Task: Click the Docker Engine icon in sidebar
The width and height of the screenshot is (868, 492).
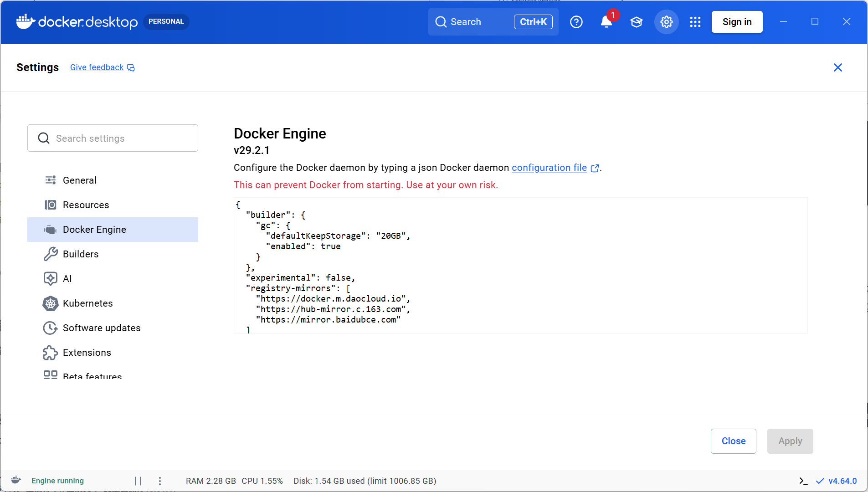Action: [51, 230]
